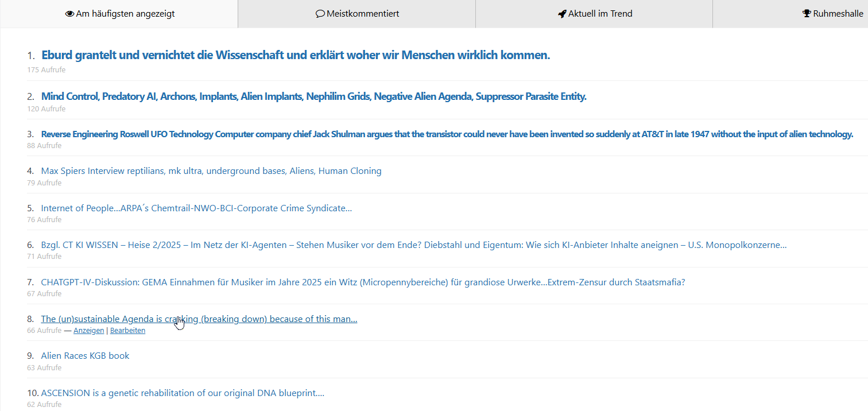
Task: Click the trophy icon for Ruhmeshalle
Action: click(807, 14)
